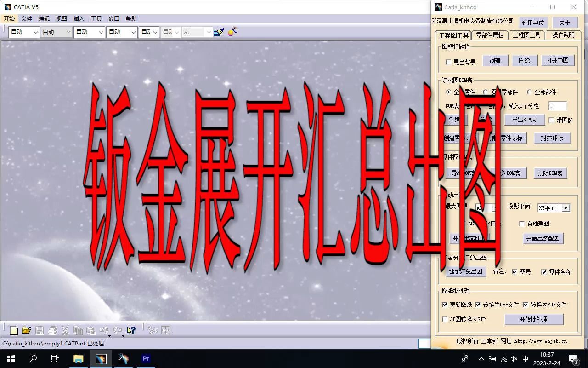Open the 投影平面 XY平面 dropdown
Screen dimensions: 588x368
554,208
